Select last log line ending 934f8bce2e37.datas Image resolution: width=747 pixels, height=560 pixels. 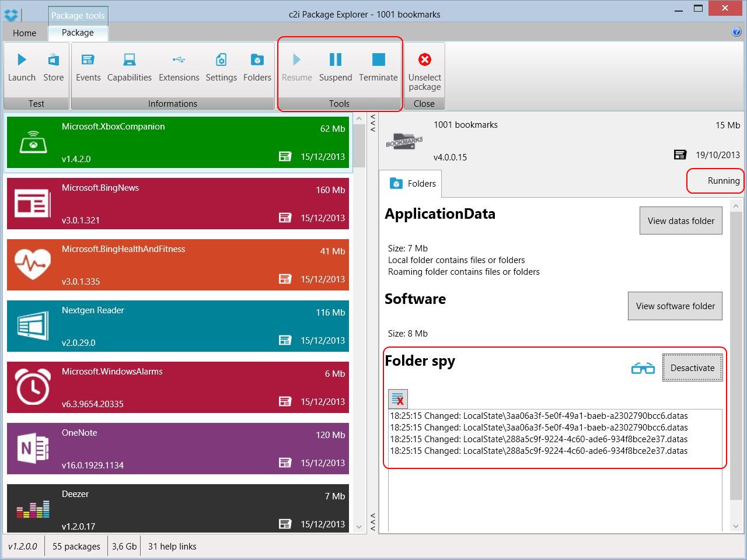[539, 451]
